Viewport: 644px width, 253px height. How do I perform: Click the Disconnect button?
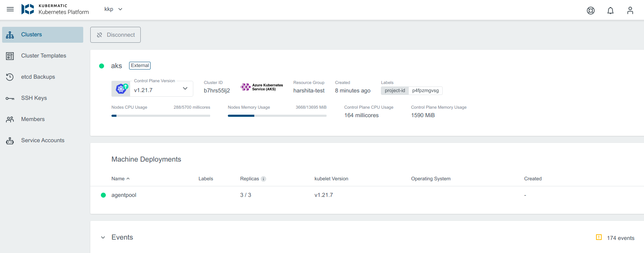point(115,35)
